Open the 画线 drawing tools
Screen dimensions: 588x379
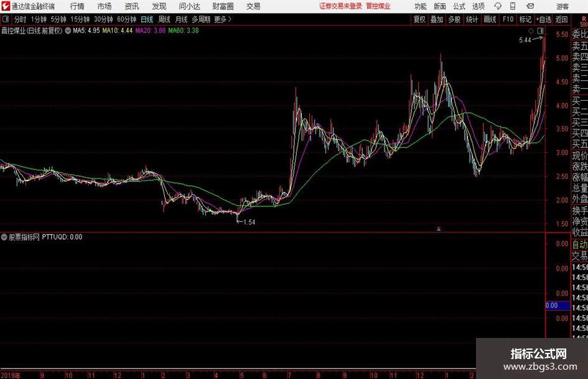(490, 19)
